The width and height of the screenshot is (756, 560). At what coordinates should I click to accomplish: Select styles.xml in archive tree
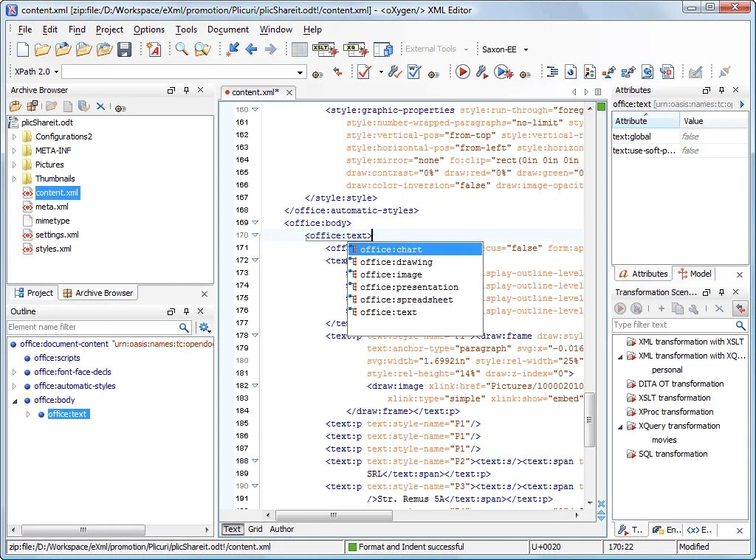pos(53,249)
